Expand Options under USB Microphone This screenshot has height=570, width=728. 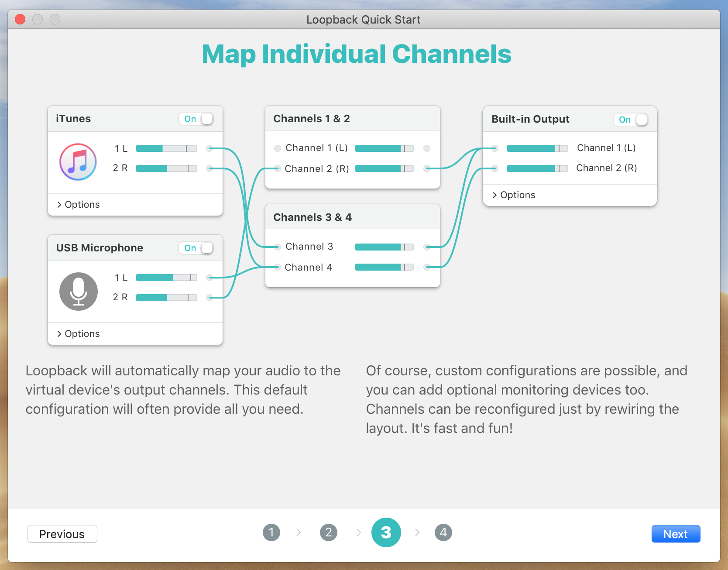(78, 334)
